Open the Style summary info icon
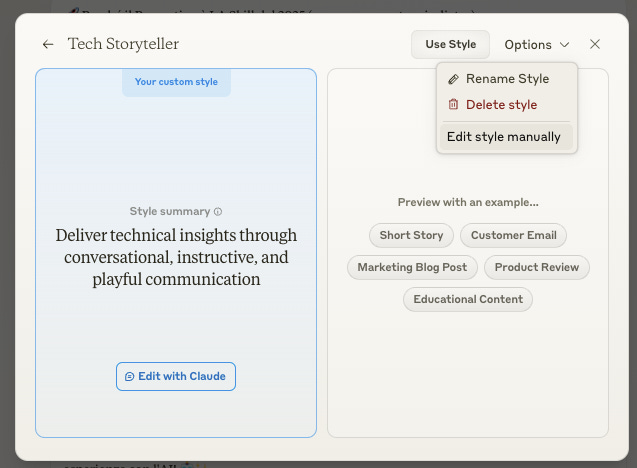The width and height of the screenshot is (637, 468). pyautogui.click(x=218, y=212)
